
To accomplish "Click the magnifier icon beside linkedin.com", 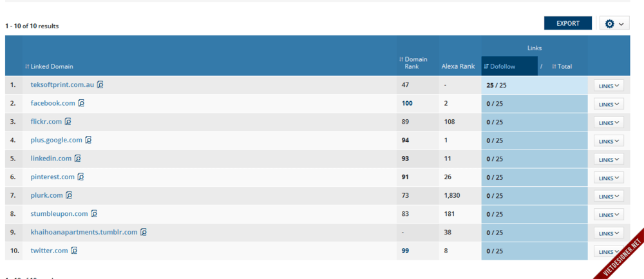I will (78, 159).
